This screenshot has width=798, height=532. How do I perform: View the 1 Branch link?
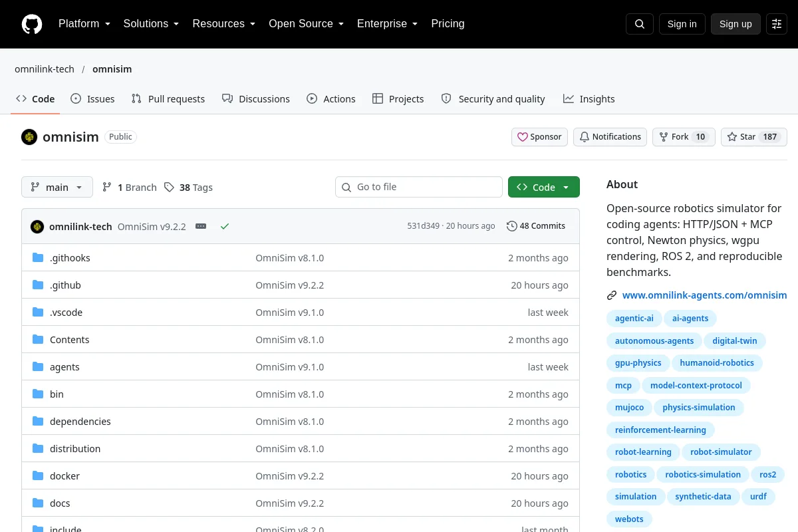point(130,188)
